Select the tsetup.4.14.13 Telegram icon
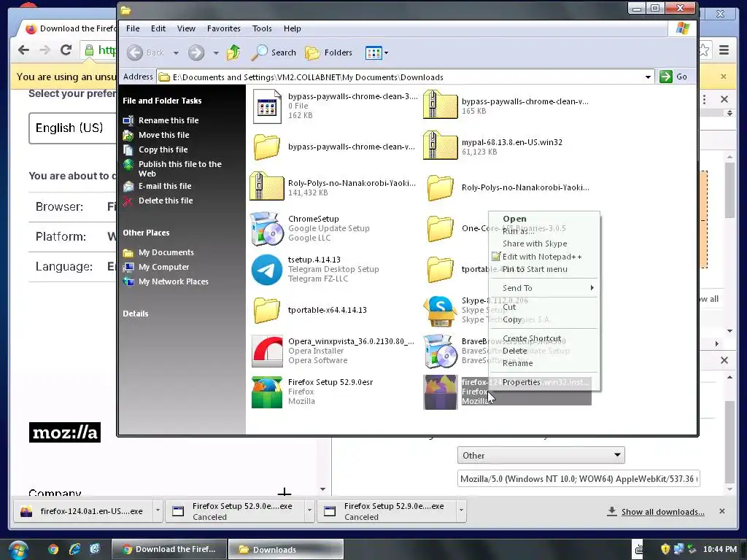747x560 pixels. pyautogui.click(x=266, y=270)
